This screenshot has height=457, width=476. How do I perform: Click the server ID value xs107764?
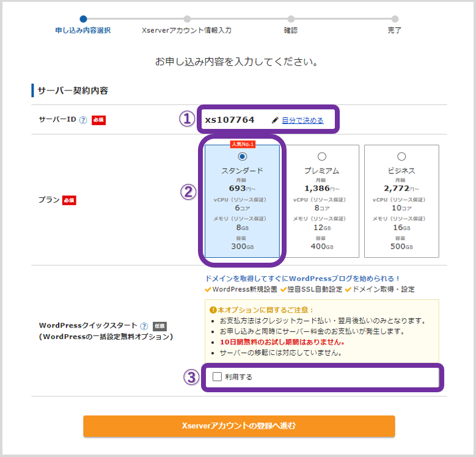230,120
